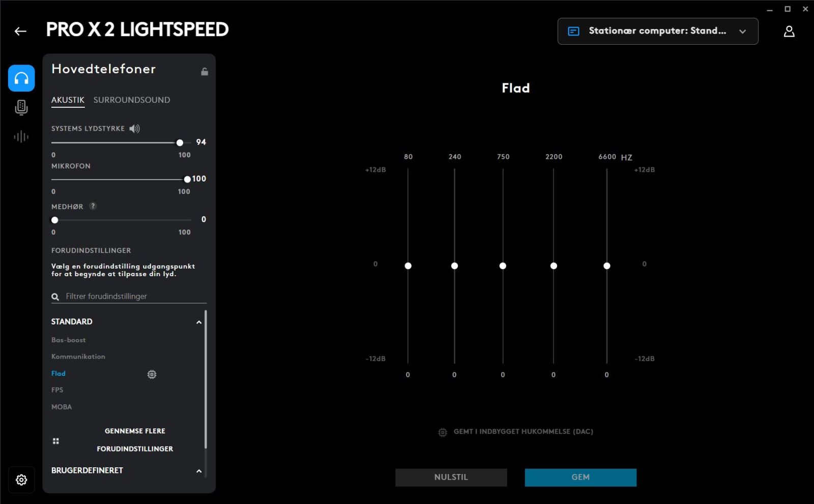Show the Medhør help question mark

pyautogui.click(x=93, y=206)
